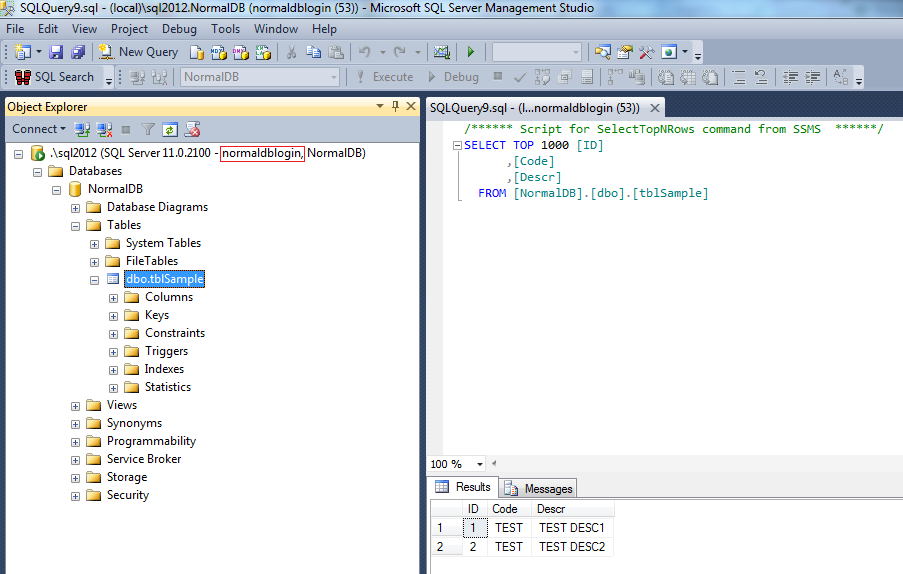Open the 100 % zoom dropdown
Screen dimensions: 903x574
(479, 464)
